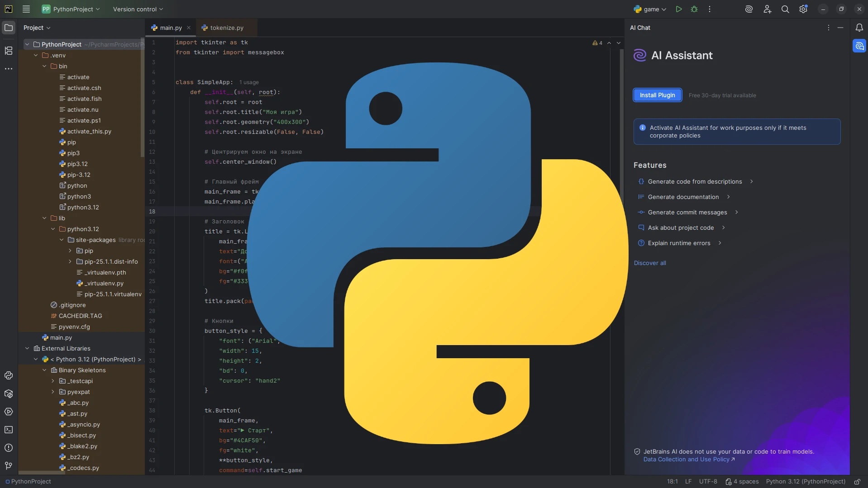Open Python Packages from the left sidebar
The height and width of the screenshot is (488, 868).
(9, 394)
